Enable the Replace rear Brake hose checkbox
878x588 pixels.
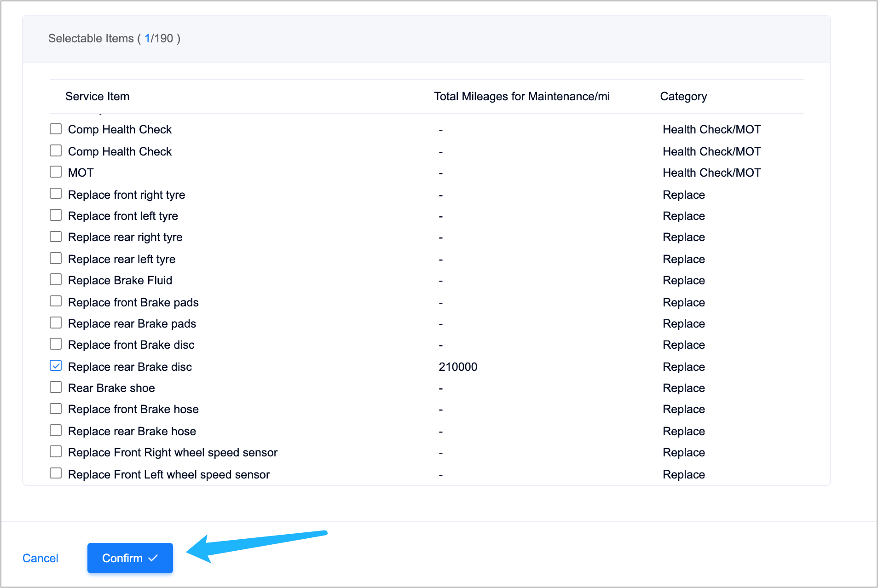click(x=56, y=430)
